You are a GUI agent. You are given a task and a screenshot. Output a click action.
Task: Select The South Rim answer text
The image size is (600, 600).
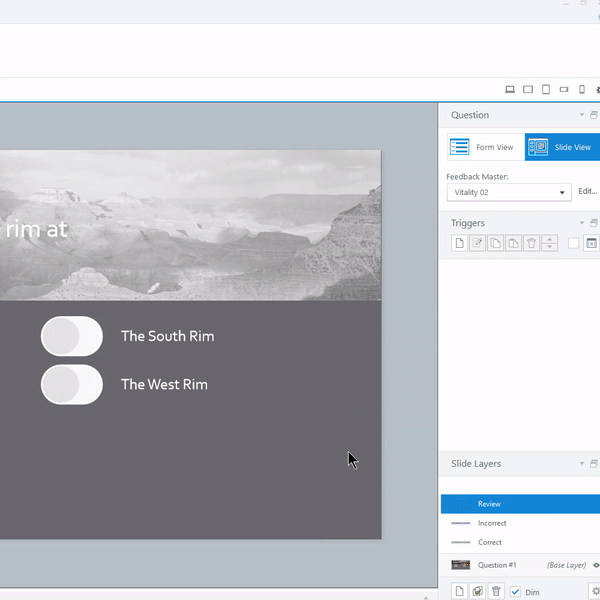click(x=168, y=336)
